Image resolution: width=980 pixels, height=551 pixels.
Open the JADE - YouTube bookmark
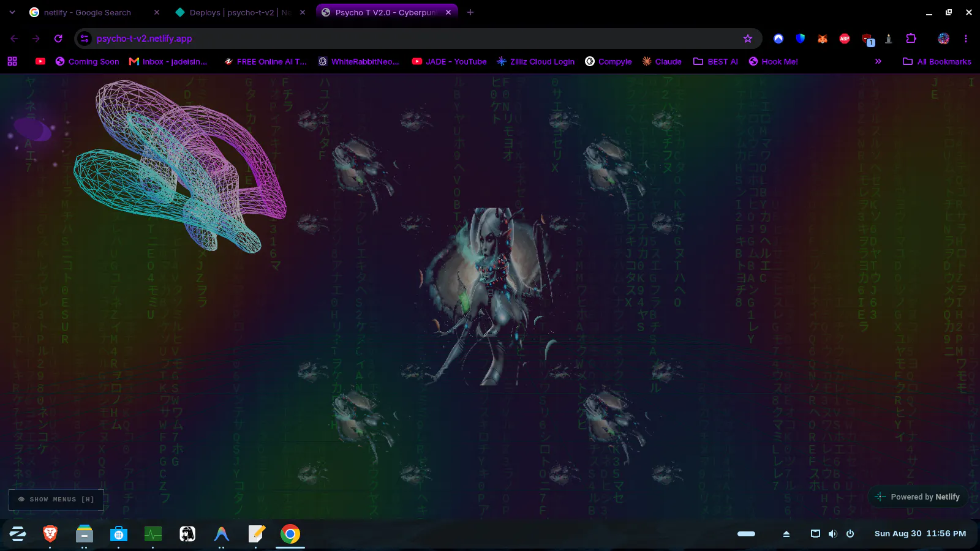point(450,61)
